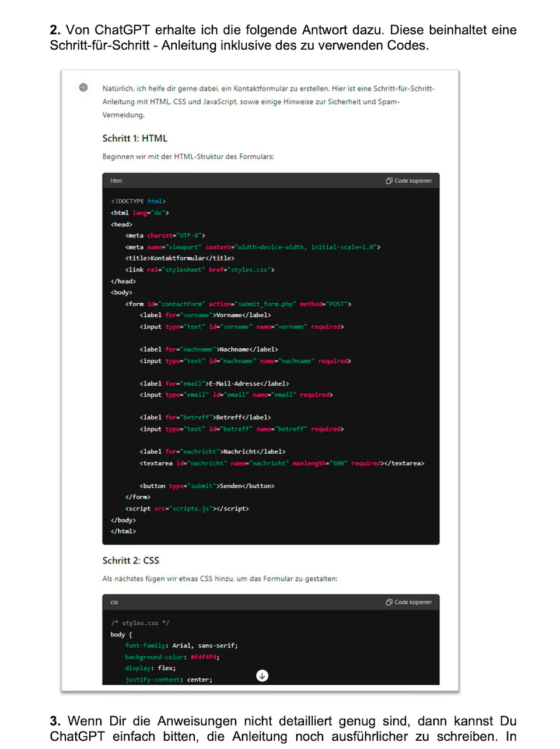Screen dimensions: 560x749
Task: Click the 'Als nächstes fügen wir etwas CSS' sentence
Action: [220, 579]
